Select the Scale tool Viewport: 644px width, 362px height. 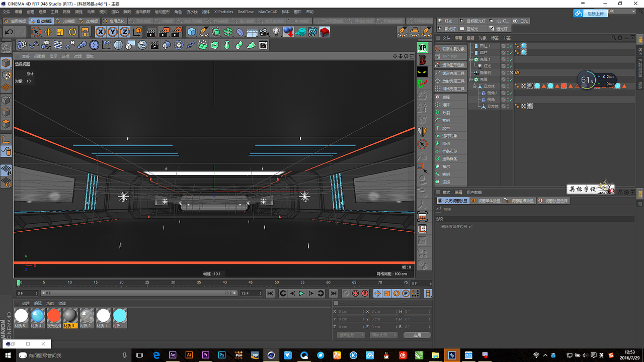click(60, 32)
